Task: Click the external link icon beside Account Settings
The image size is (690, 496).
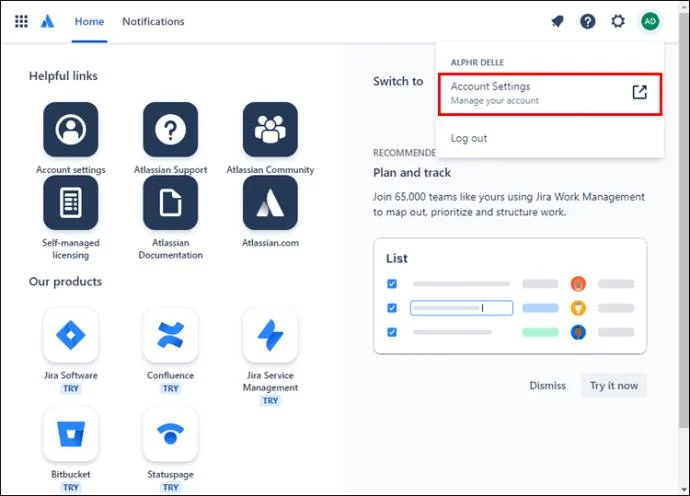Action: tap(639, 92)
